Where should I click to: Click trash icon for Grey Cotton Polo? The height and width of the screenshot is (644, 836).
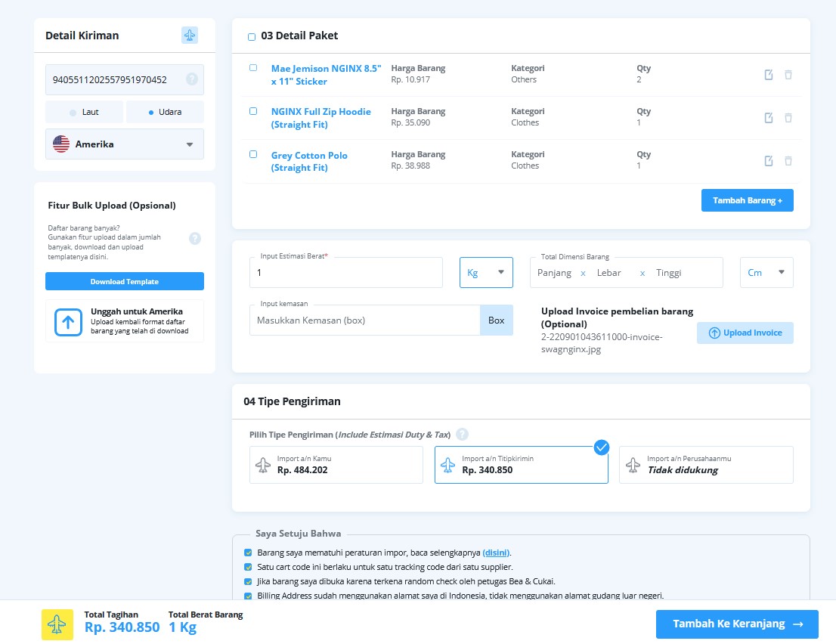point(788,161)
